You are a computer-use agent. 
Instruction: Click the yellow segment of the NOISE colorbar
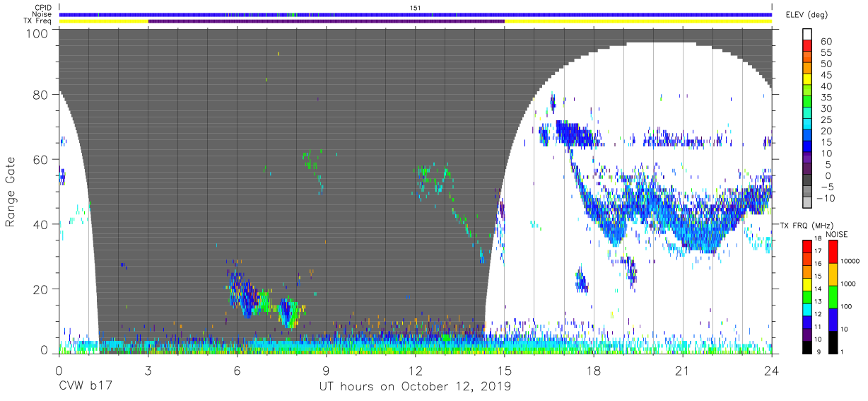pyautogui.click(x=835, y=274)
